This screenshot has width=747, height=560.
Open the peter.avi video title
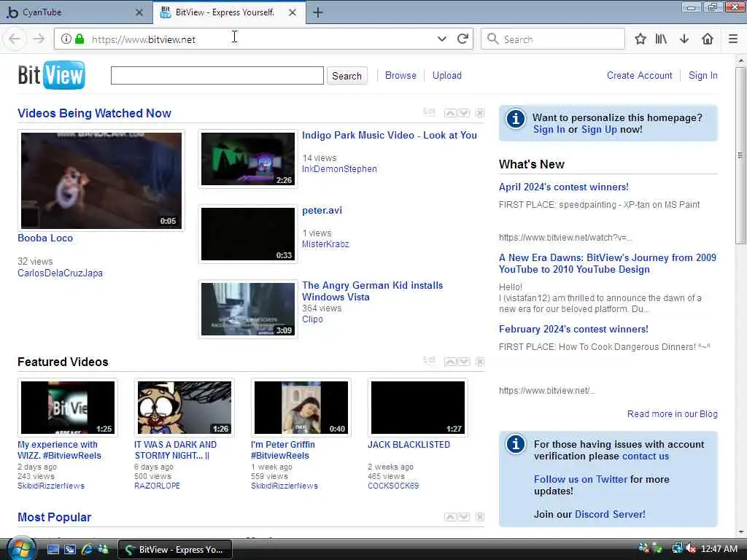(x=322, y=211)
